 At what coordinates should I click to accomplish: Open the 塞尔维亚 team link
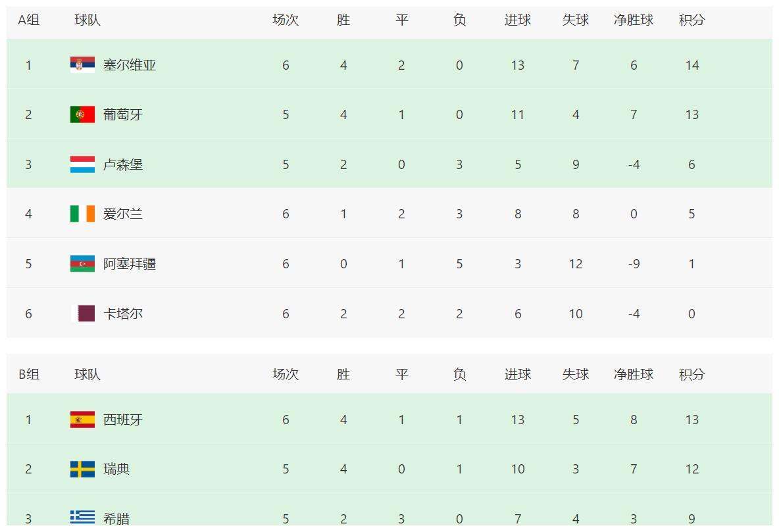point(130,65)
